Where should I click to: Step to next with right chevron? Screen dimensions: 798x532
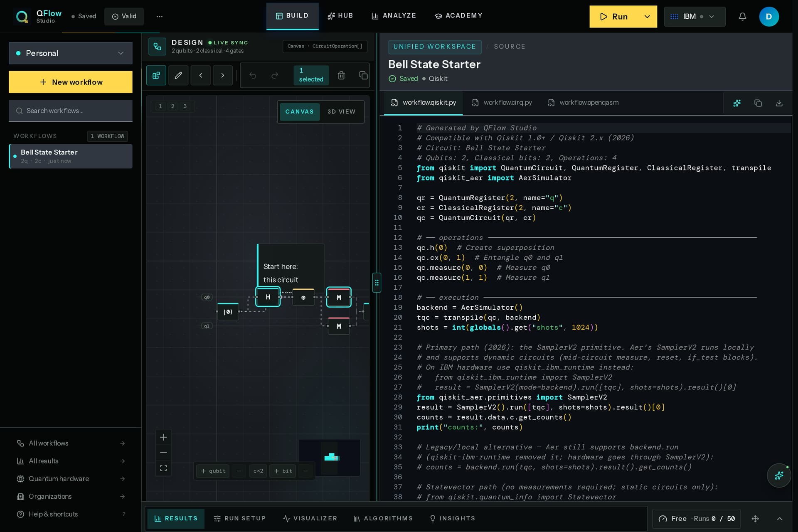[x=223, y=75]
